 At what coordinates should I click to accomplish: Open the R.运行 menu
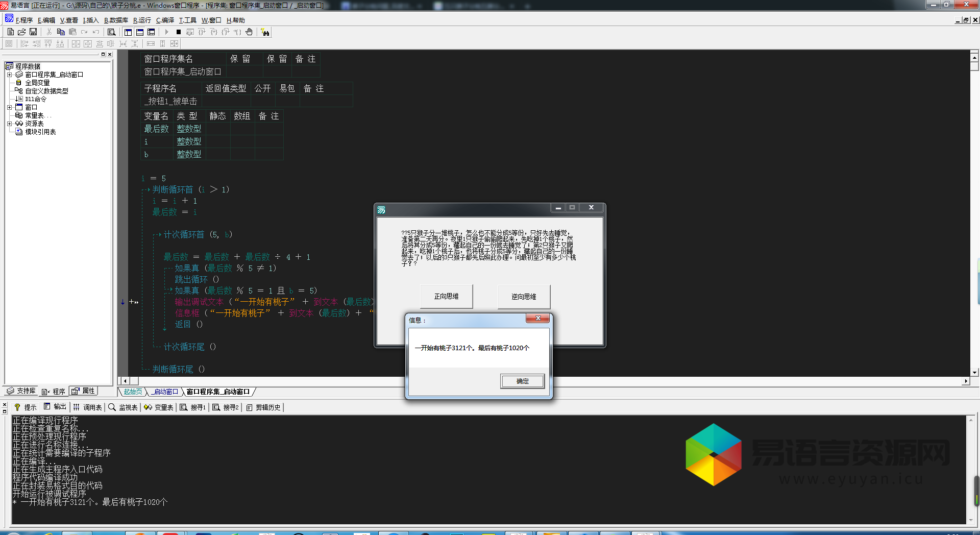[x=142, y=20]
